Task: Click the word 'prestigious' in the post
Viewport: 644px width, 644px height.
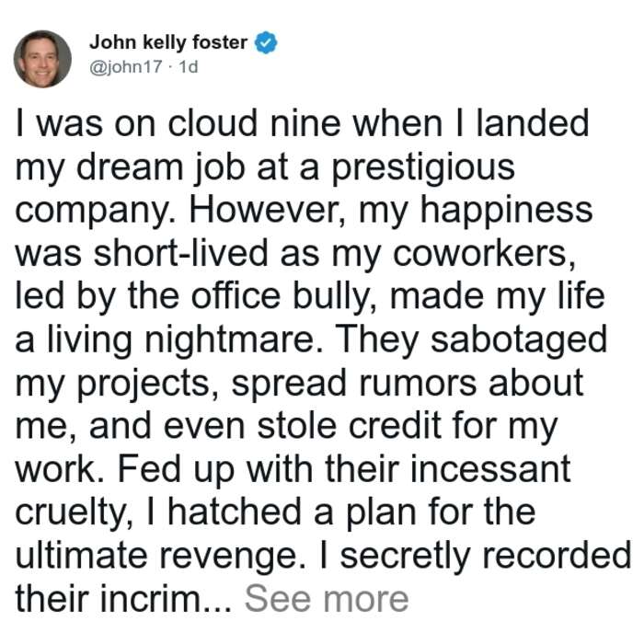Action: tap(423, 169)
